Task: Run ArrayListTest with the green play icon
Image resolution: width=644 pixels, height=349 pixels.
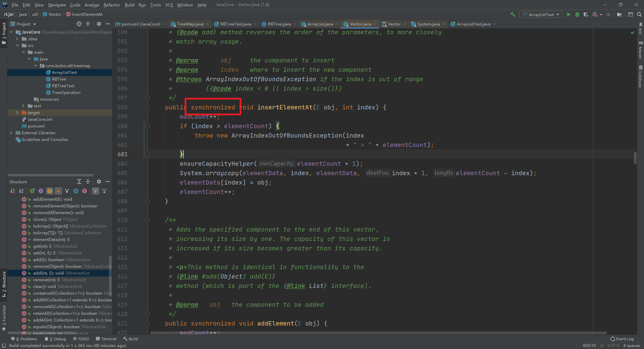Action: [569, 14]
